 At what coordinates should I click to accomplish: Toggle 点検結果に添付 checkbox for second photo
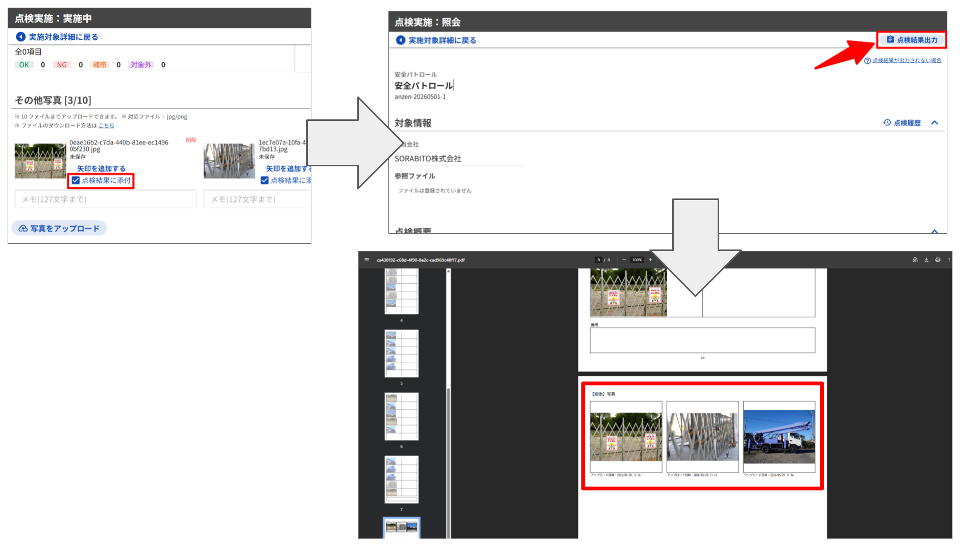pos(264,180)
